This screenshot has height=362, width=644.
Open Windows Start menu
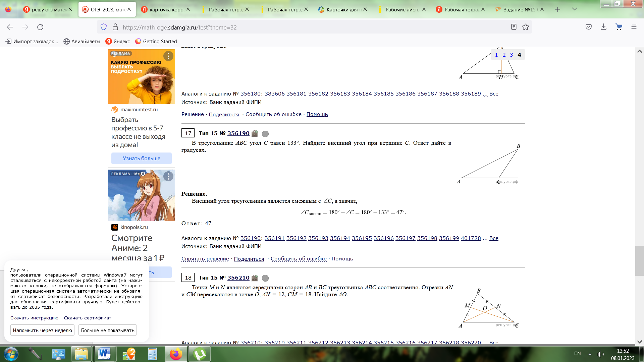pos(11,354)
